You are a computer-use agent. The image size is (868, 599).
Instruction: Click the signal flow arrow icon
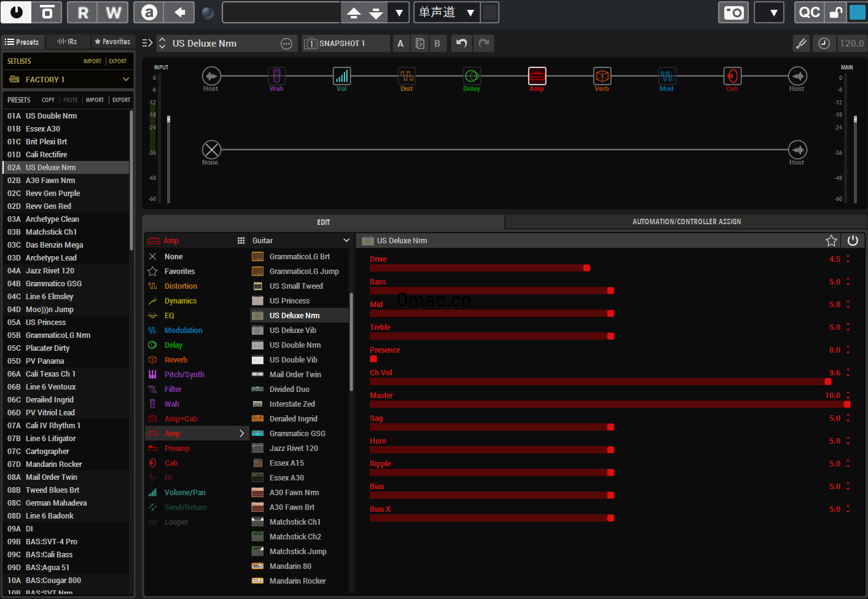coord(147,43)
